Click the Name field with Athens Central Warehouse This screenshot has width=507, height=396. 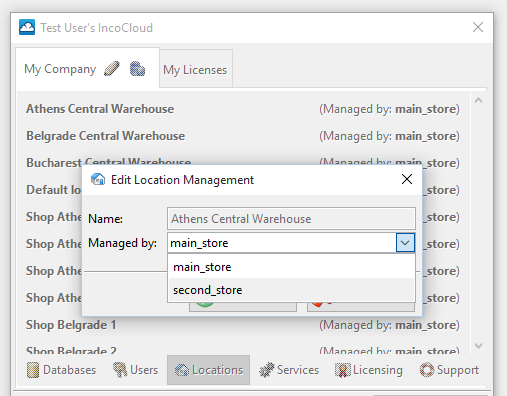(x=291, y=219)
